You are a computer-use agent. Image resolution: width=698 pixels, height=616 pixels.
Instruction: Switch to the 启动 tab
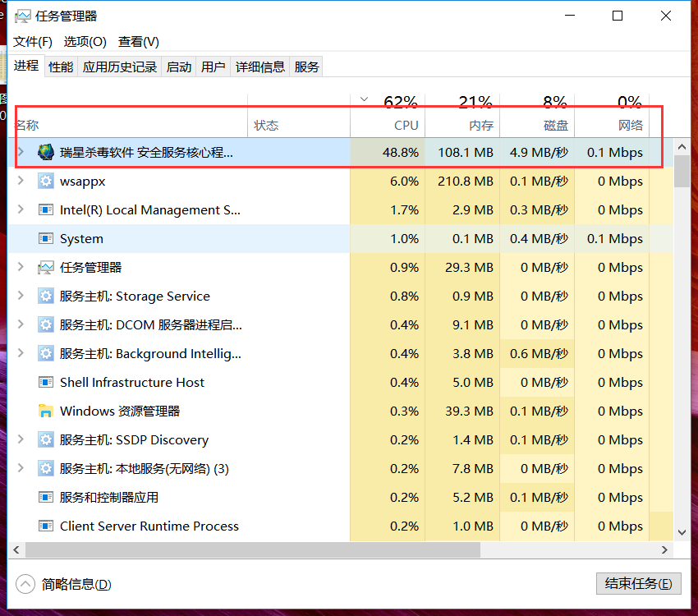(x=179, y=67)
